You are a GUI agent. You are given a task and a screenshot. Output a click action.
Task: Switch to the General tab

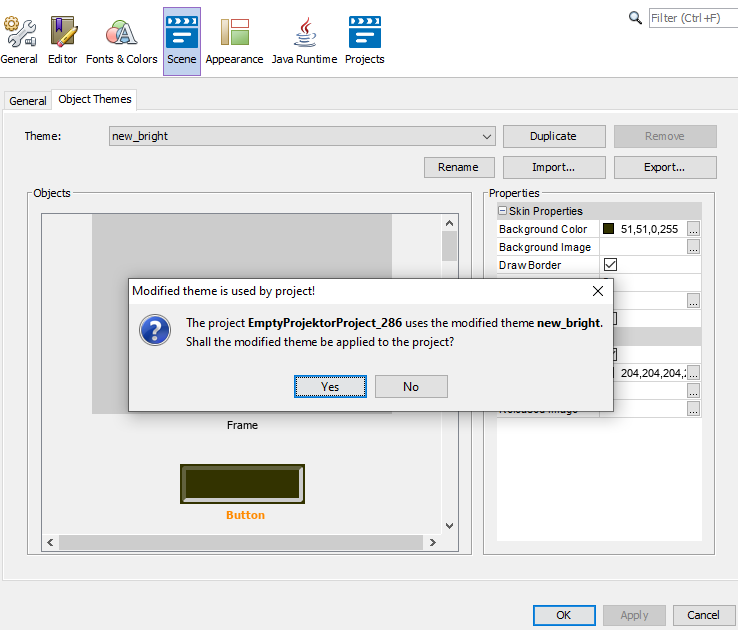28,101
